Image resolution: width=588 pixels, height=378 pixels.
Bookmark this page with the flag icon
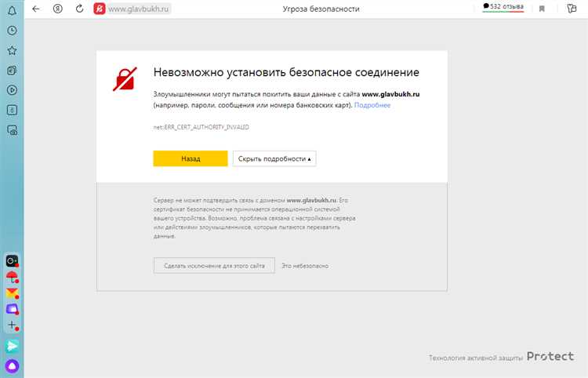[542, 9]
